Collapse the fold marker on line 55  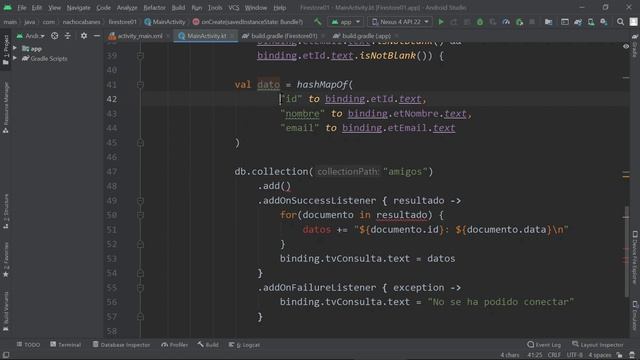point(140,288)
